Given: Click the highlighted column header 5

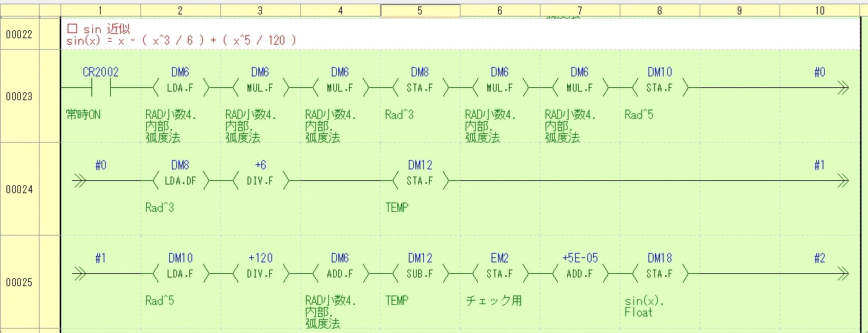Looking at the screenshot, I should [420, 10].
